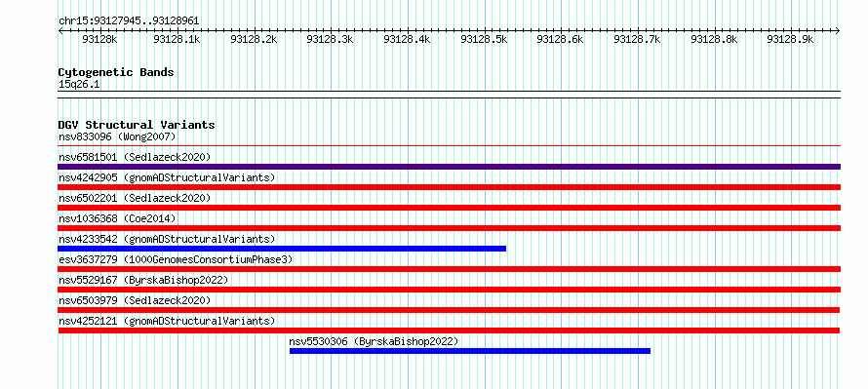The image size is (868, 389).
Task: Click the 93128.5k ruler tick label
Action: tap(484, 39)
